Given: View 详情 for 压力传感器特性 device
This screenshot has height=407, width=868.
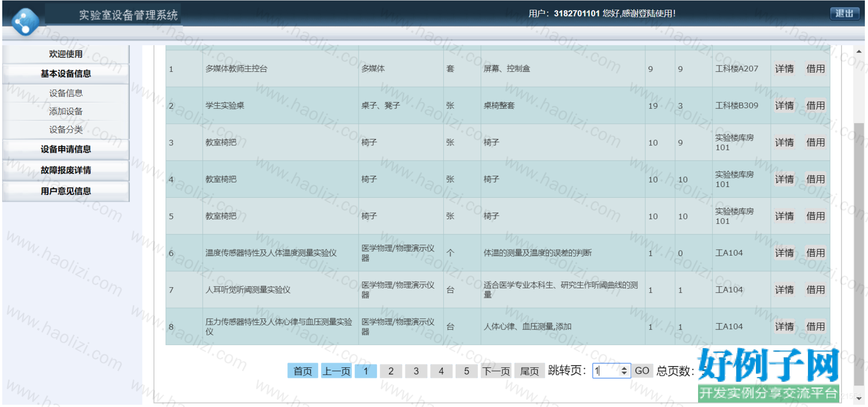Looking at the screenshot, I should 785,326.
